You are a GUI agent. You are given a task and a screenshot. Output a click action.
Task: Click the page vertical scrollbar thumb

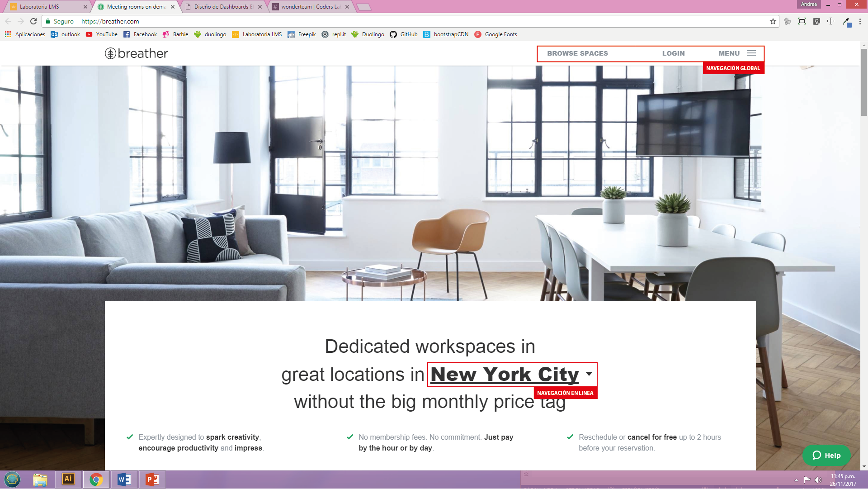point(864,81)
